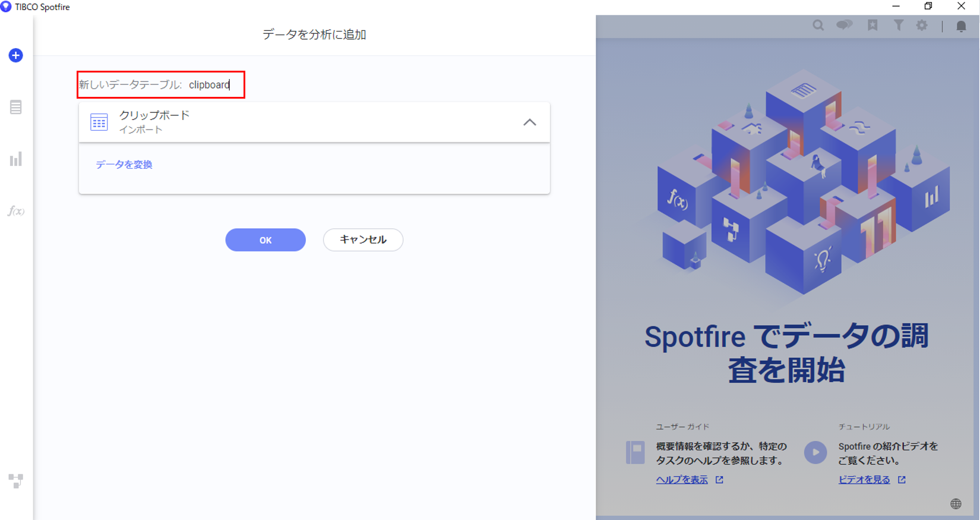Open the filter funnel icon
Viewport: 980px width, 520px height.
click(899, 25)
